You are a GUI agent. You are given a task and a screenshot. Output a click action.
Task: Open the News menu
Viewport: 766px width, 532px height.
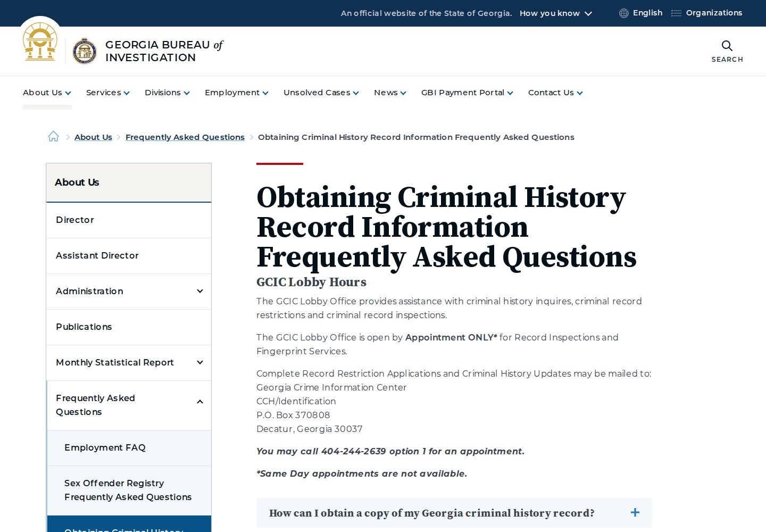[x=390, y=93]
